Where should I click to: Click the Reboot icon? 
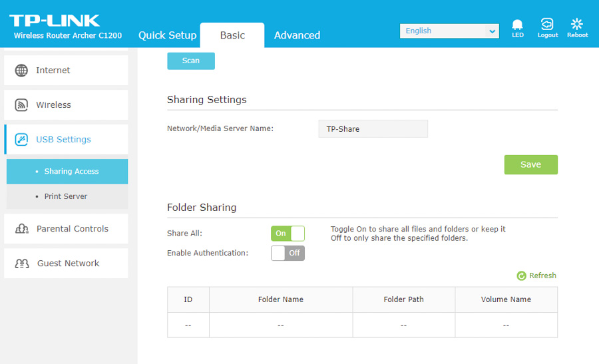point(577,24)
